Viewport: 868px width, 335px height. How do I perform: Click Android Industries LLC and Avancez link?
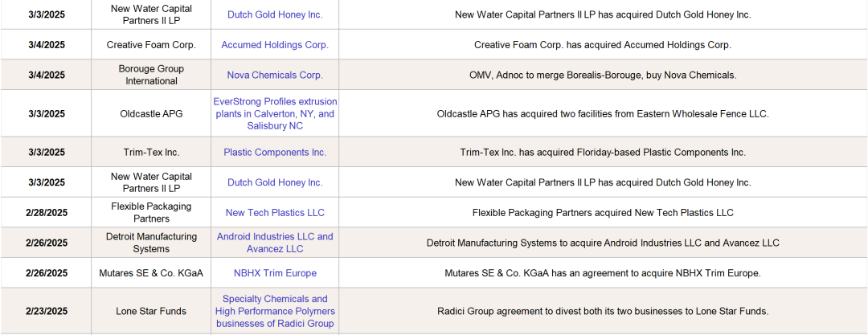tap(275, 243)
